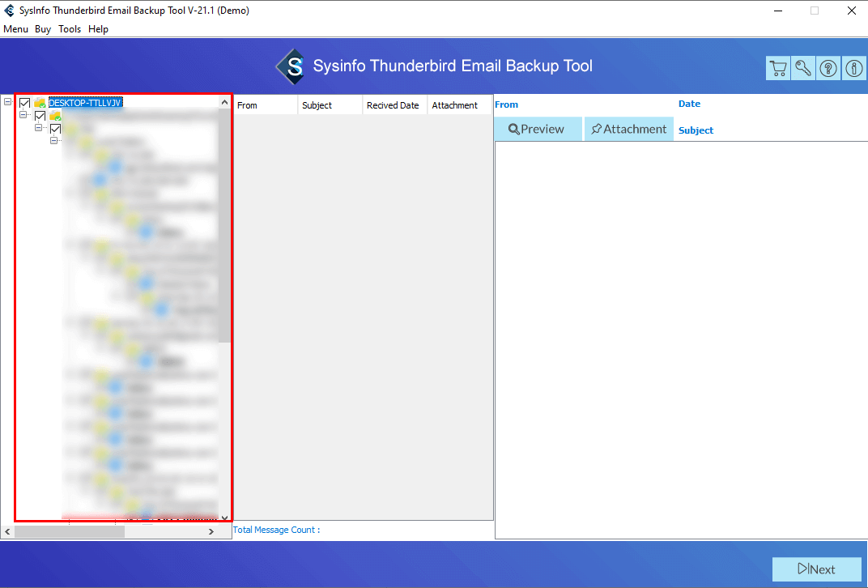Viewport: 868px width, 588px height.
Task: Click the folder tree scroll-down arrow
Action: tap(224, 518)
